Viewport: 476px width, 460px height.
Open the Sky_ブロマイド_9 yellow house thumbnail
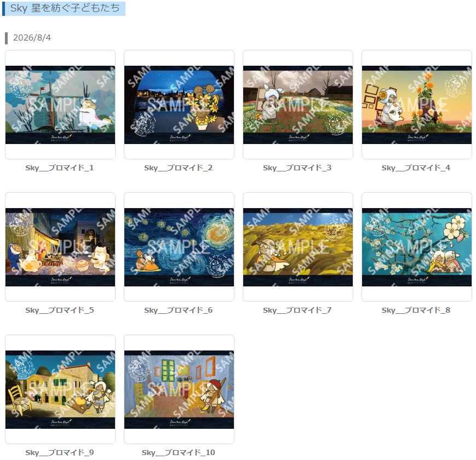point(60,389)
